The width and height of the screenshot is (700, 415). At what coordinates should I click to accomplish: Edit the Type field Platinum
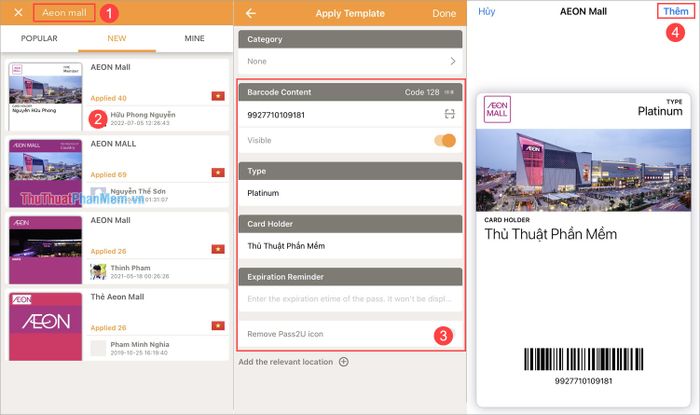pyautogui.click(x=350, y=193)
